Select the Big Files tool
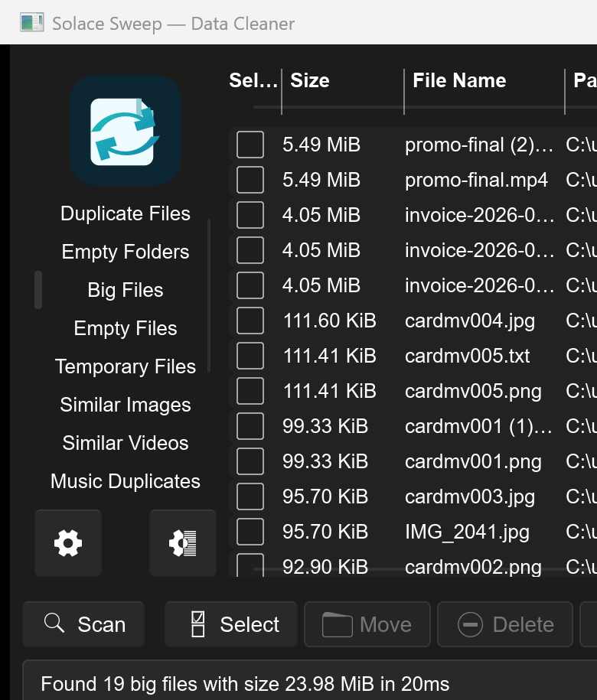The image size is (597, 700). click(126, 290)
